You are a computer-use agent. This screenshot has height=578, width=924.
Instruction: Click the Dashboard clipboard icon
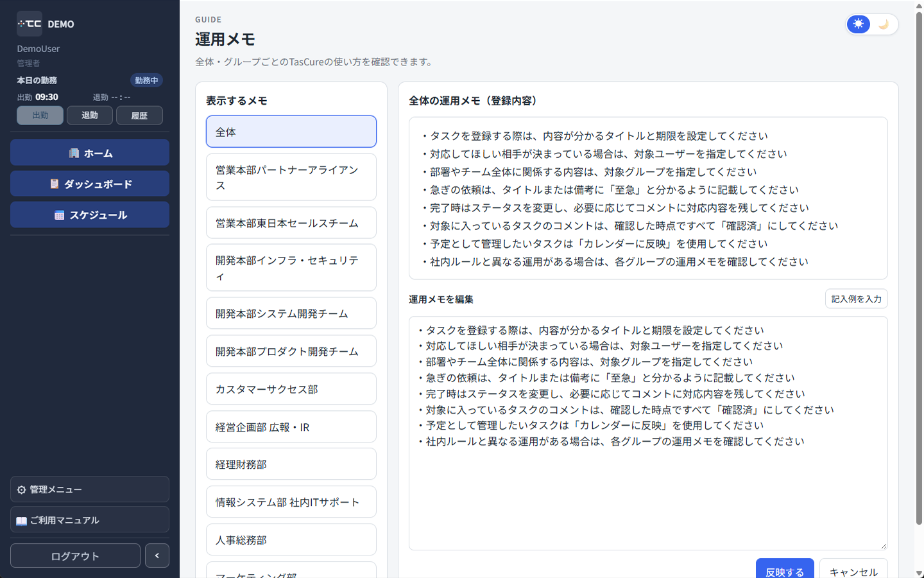55,184
